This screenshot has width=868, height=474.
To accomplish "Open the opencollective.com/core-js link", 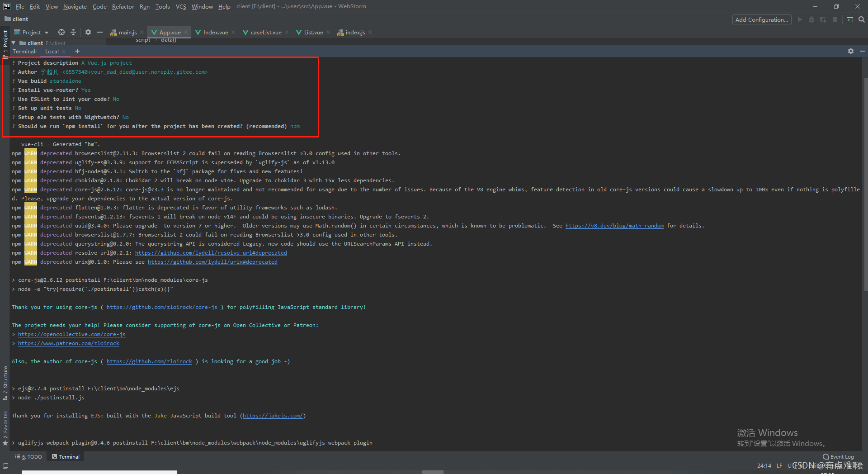I will click(72, 334).
